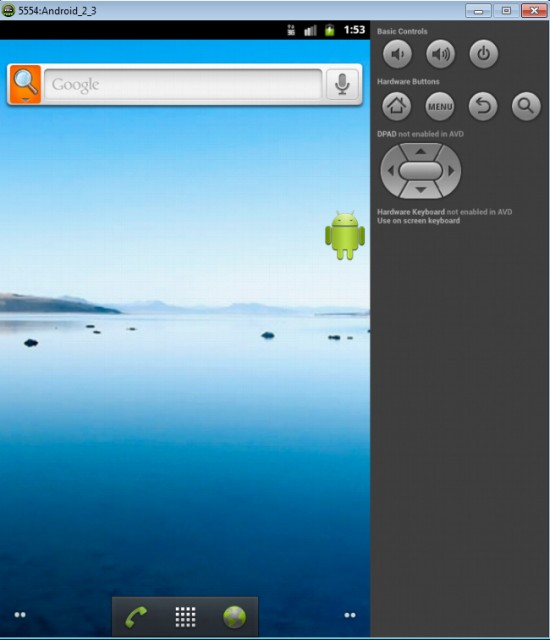Screen dimensions: 550x640
Task: Click the DPAD right arrow
Action: 451,171
